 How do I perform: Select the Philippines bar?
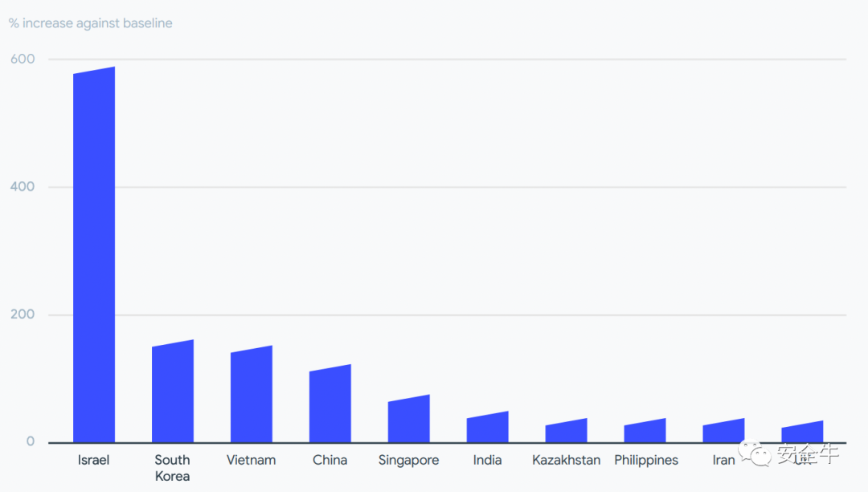(645, 431)
